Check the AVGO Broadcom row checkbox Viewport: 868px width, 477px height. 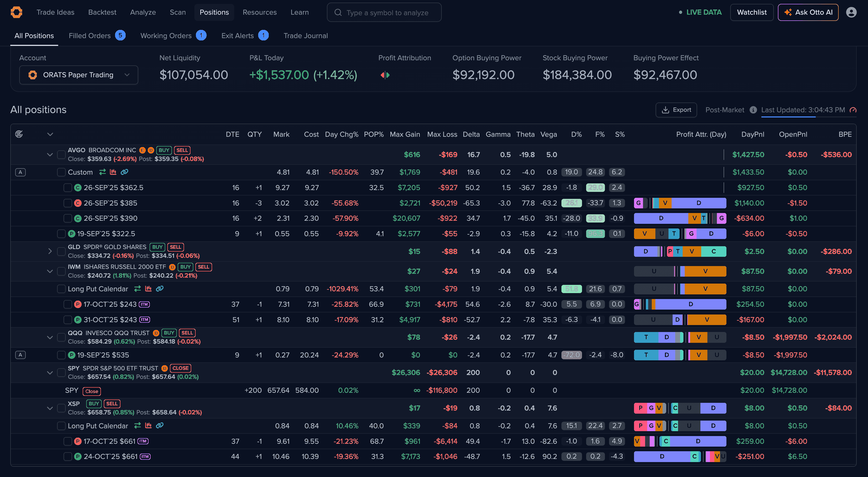point(61,154)
